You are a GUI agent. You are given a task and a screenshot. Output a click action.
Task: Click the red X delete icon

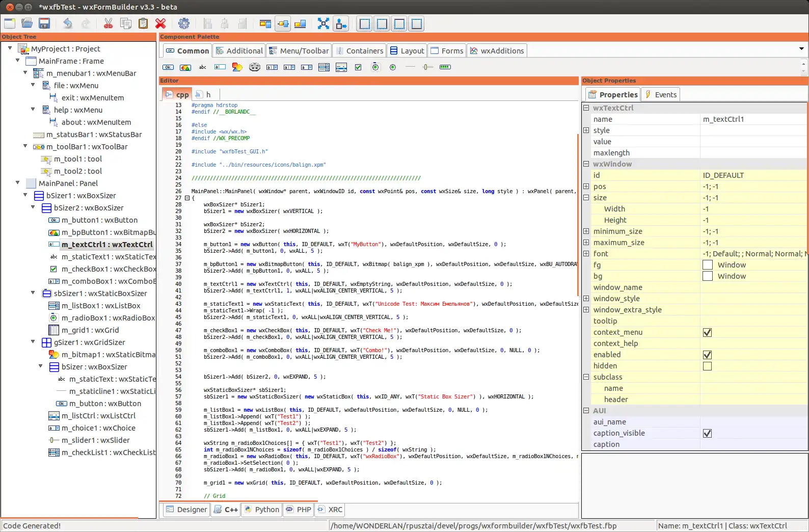click(160, 23)
